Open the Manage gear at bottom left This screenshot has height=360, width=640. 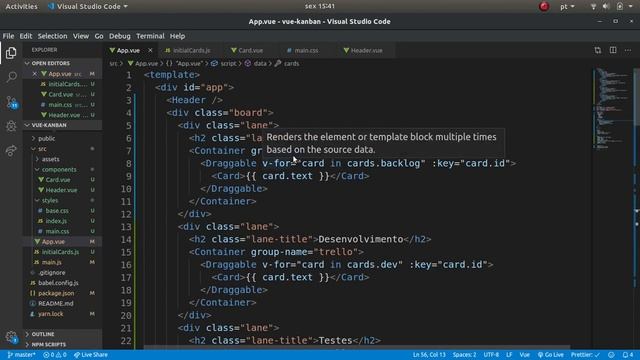click(x=11, y=337)
